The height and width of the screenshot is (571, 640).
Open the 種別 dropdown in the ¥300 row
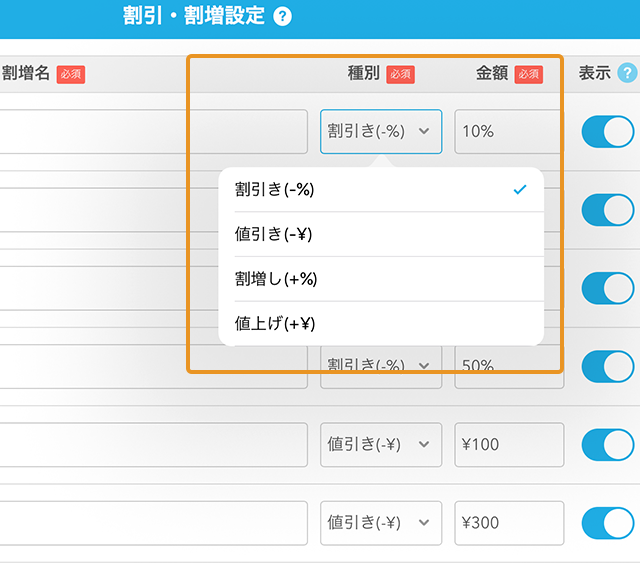coord(381,523)
